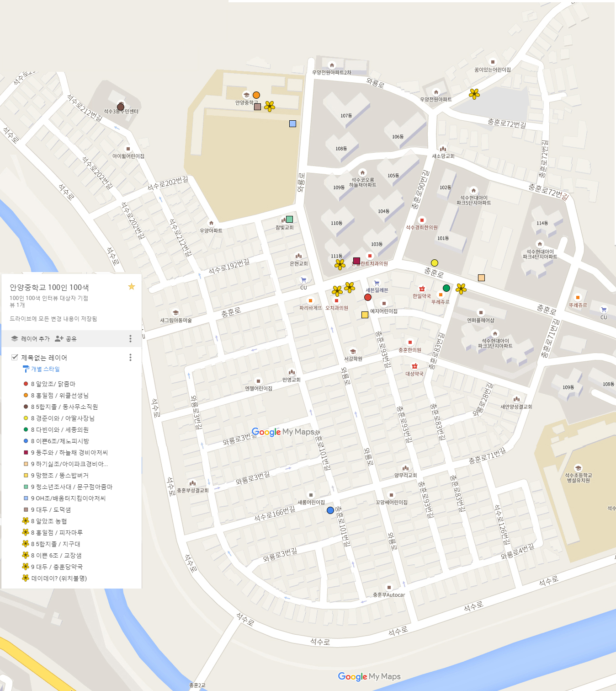Click the red dot swatch beside 8 알았조
Viewport: 616px width, 691px height.
tap(25, 384)
